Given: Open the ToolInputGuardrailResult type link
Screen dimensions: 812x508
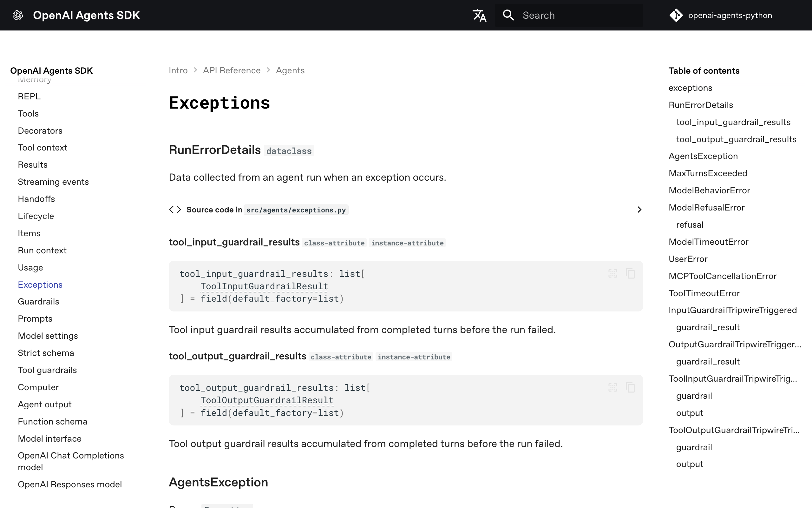Looking at the screenshot, I should (x=264, y=286).
